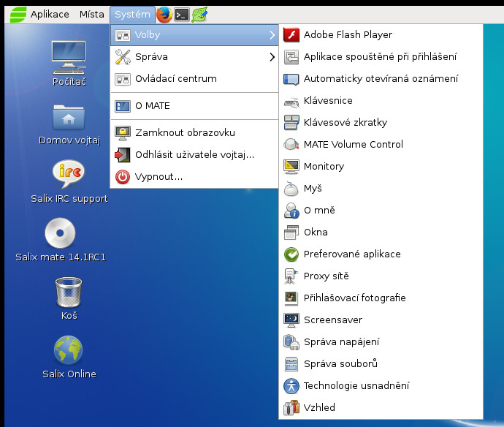Open Salix IRC support desktop icon

point(69,182)
